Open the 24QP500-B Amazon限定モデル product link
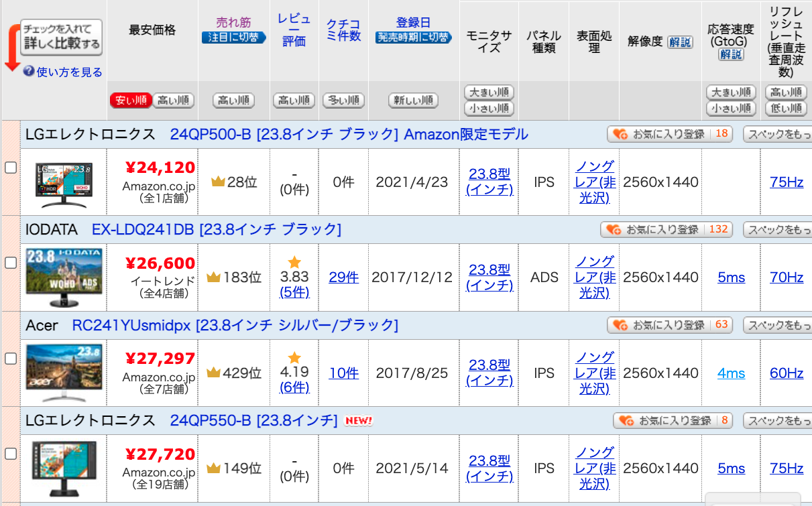This screenshot has height=506, width=812. point(349,135)
